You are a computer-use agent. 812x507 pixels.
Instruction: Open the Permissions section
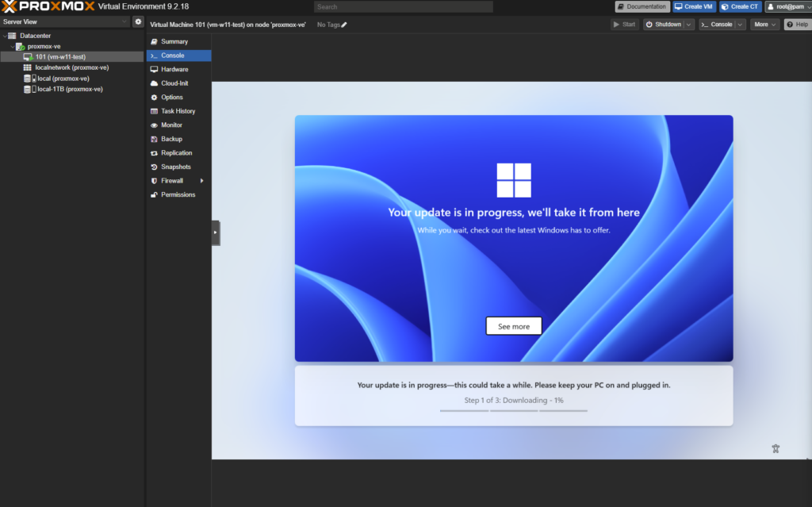[x=178, y=195]
